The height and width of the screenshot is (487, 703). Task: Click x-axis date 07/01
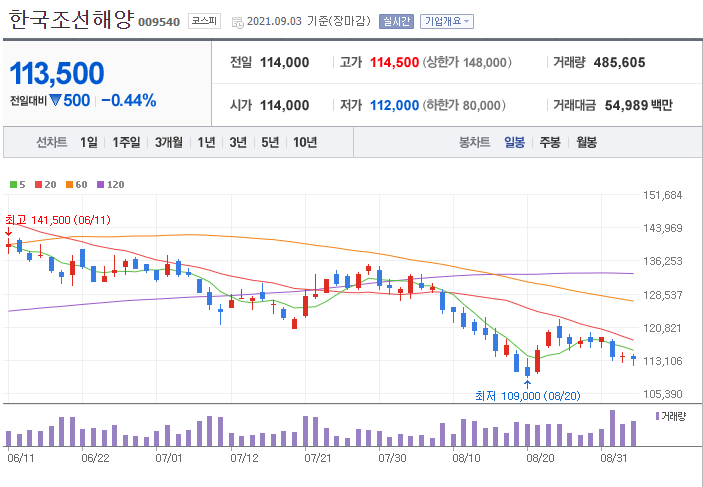(169, 459)
